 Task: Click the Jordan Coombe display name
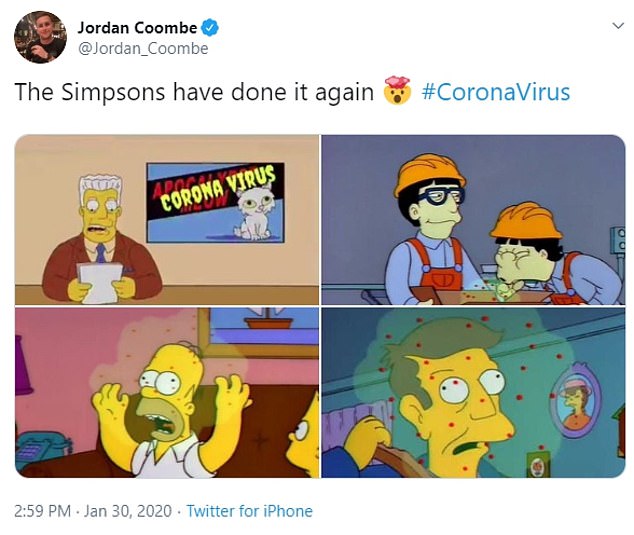[137, 27]
